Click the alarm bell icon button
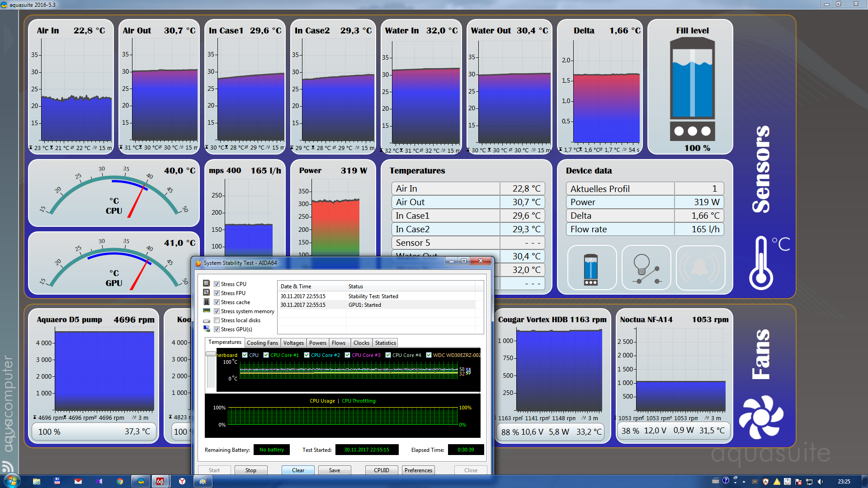The image size is (868, 488). click(700, 268)
